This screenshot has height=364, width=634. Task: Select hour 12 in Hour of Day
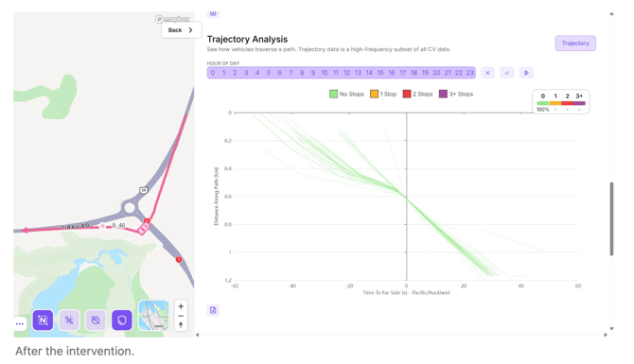click(x=346, y=73)
